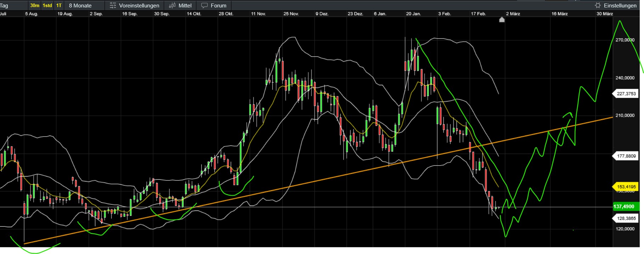Click the 6 Jan. date label
644x254 pixels.
[380, 14]
